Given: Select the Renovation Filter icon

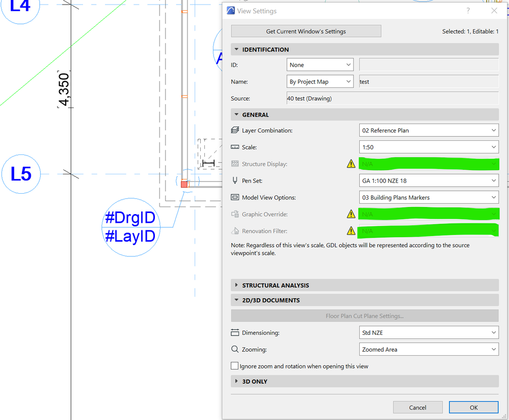Looking at the screenshot, I should click(x=234, y=231).
